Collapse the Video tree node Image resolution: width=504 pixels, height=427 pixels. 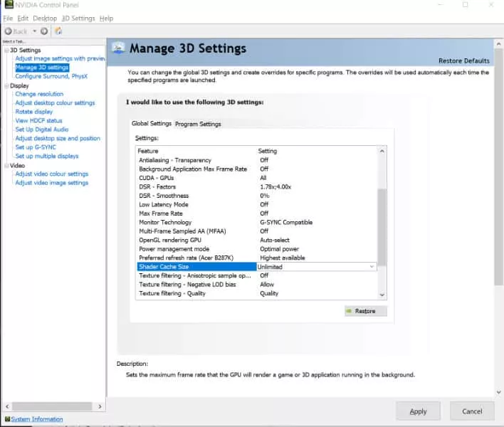click(x=6, y=166)
